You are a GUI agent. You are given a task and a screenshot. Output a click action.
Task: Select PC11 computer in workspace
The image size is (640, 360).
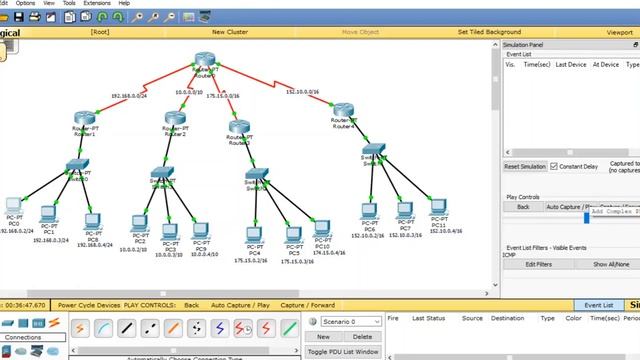pyautogui.click(x=439, y=207)
